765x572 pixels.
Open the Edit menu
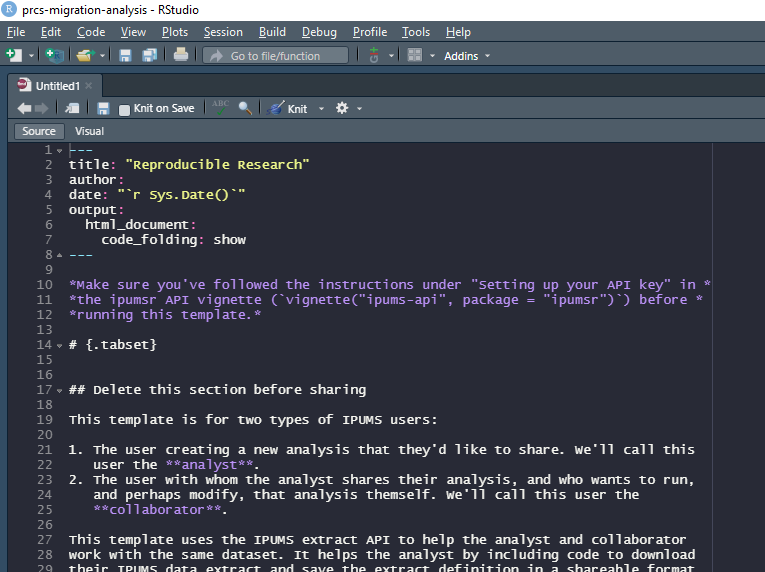coord(51,32)
